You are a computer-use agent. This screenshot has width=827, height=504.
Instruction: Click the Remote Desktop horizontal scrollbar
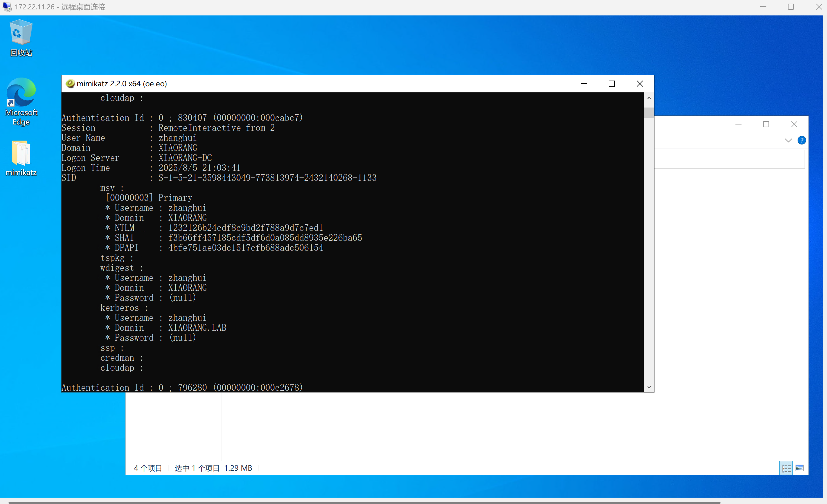pyautogui.click(x=364, y=502)
